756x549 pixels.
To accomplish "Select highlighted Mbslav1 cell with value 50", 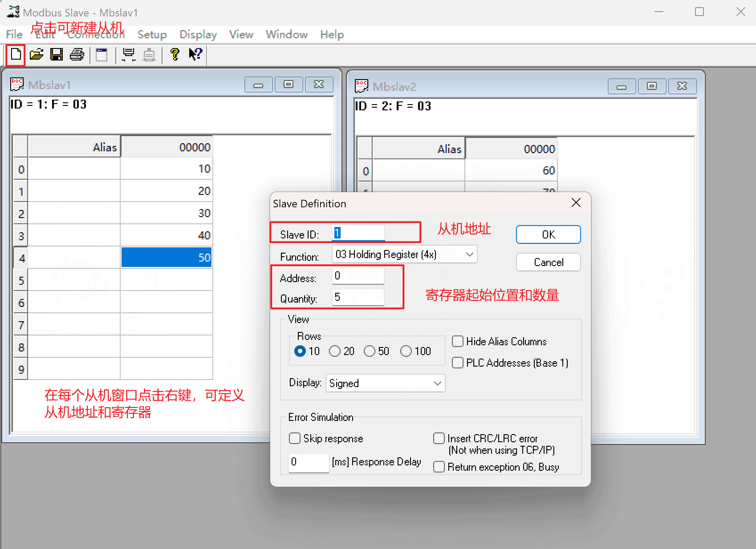I will (x=167, y=258).
